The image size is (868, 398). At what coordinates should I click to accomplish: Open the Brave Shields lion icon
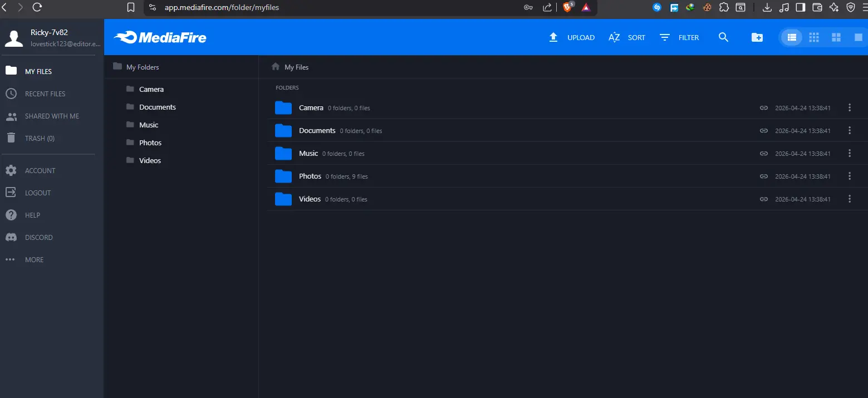click(x=567, y=7)
